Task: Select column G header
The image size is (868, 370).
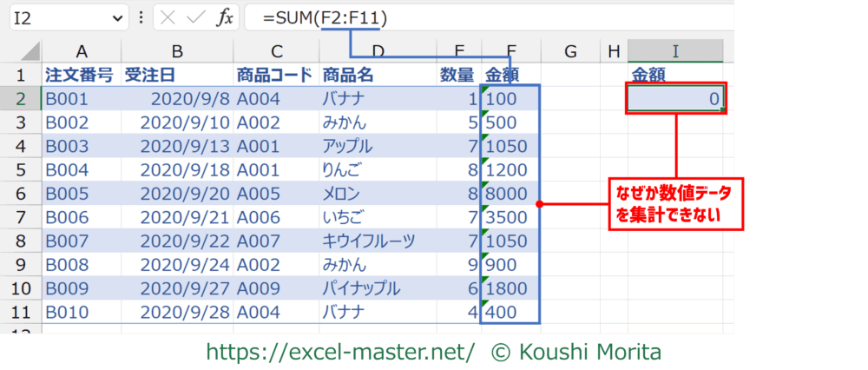Action: [570, 52]
